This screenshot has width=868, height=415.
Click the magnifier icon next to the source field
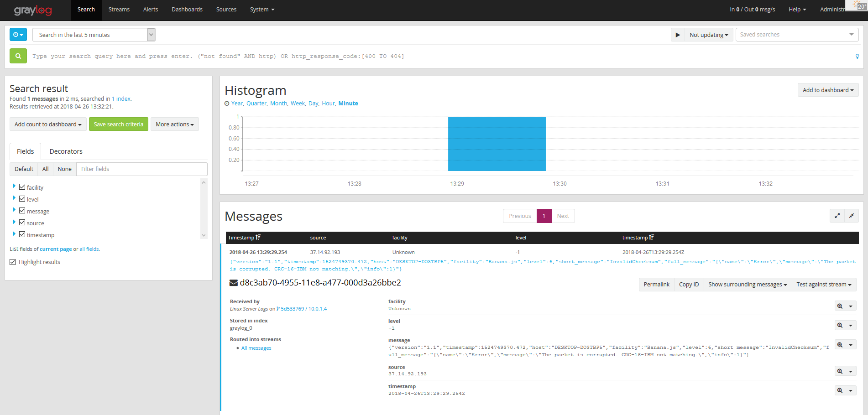(x=840, y=371)
